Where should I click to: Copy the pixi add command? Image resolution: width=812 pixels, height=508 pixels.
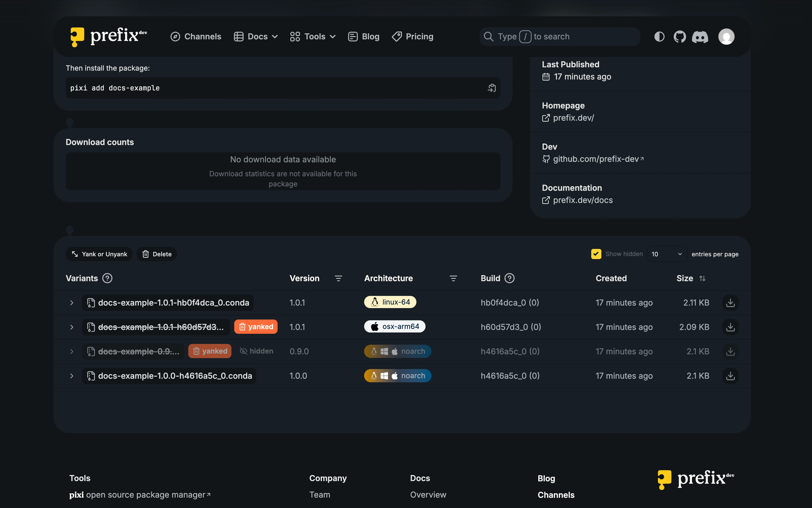coord(492,88)
